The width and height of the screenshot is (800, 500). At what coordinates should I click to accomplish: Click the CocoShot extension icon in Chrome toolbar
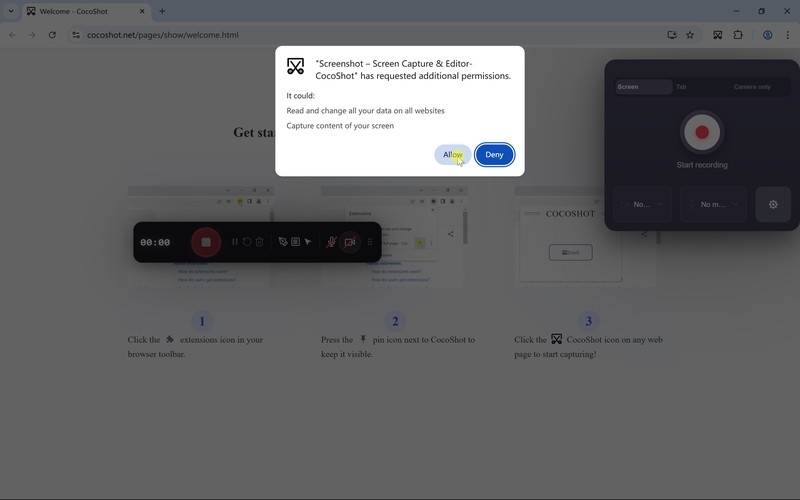[x=718, y=35]
